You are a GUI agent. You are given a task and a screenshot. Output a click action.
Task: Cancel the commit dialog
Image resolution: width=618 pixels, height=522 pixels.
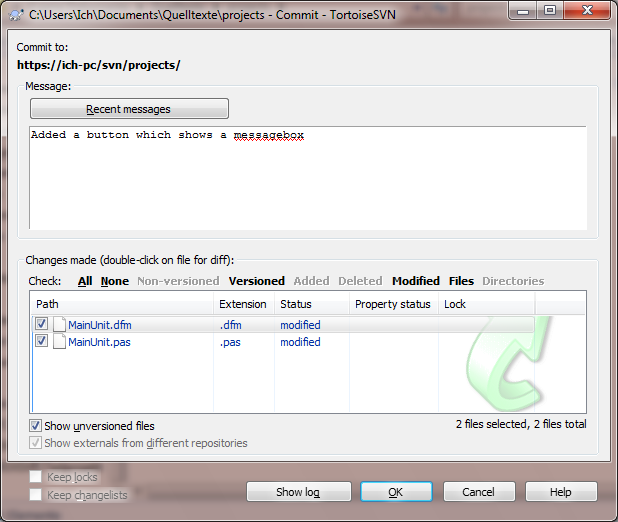pos(479,492)
